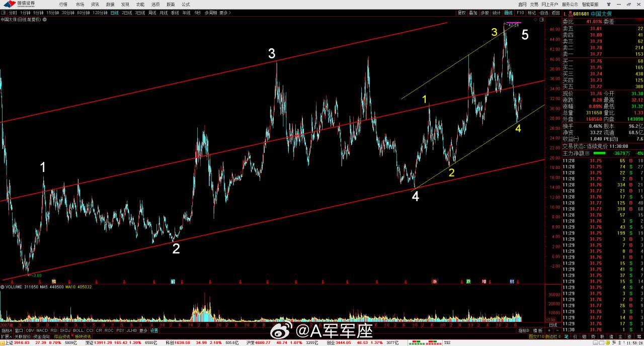Select the SKDJ indicator

pos(65,330)
